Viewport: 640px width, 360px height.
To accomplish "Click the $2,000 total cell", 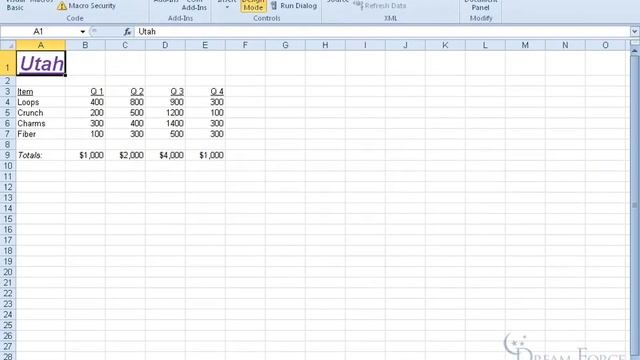I will (x=125, y=155).
